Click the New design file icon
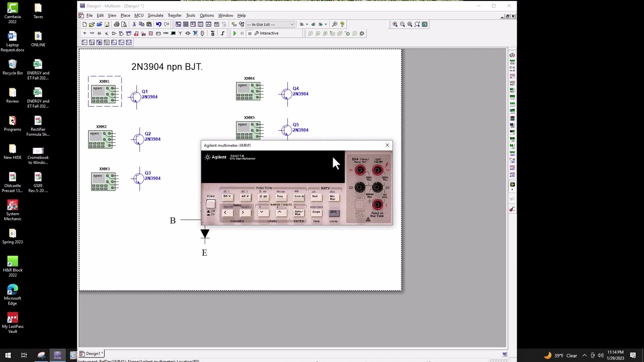The height and width of the screenshot is (362, 644). [x=85, y=24]
